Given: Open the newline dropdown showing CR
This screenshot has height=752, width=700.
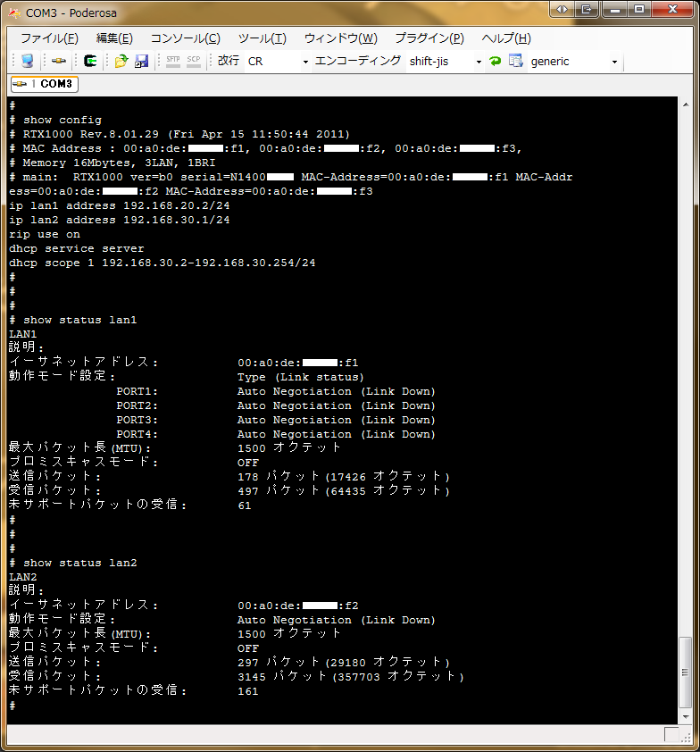Looking at the screenshot, I should click(x=278, y=62).
